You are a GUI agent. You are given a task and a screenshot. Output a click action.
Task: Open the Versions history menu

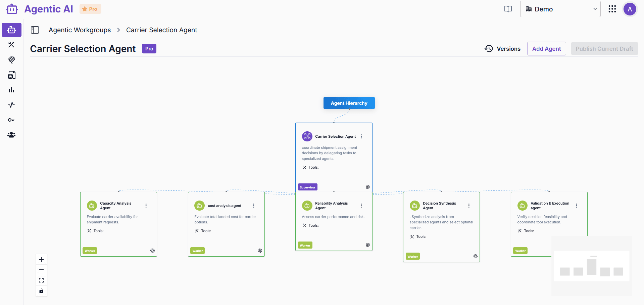[502, 48]
